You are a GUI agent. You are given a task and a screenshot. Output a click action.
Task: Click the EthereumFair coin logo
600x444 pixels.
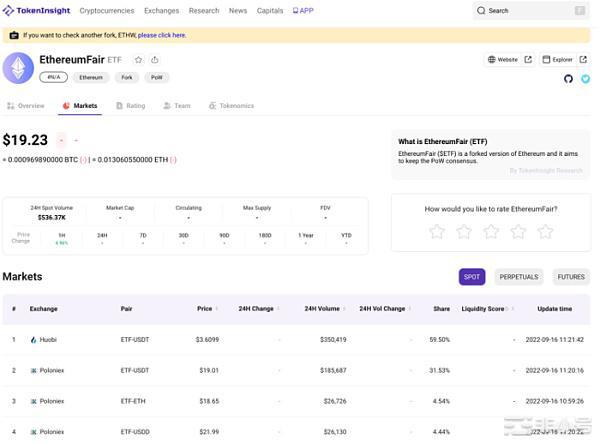click(x=18, y=68)
